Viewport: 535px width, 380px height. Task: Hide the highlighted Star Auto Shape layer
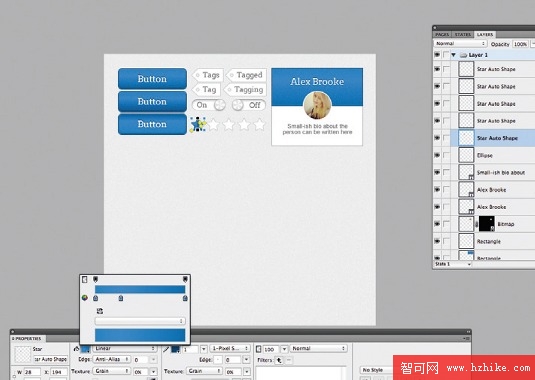[437, 138]
